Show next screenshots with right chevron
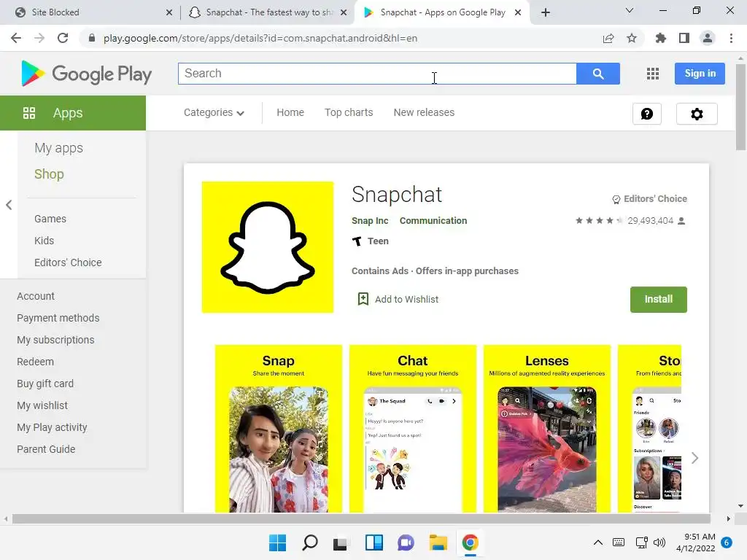 (694, 458)
